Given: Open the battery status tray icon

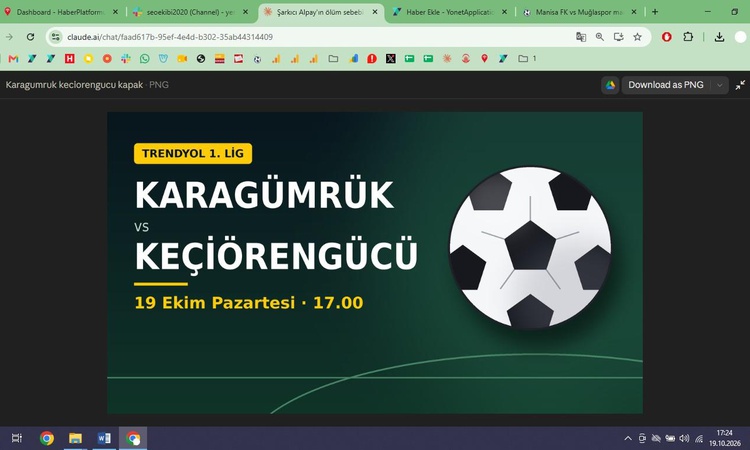Looking at the screenshot, I should [670, 438].
